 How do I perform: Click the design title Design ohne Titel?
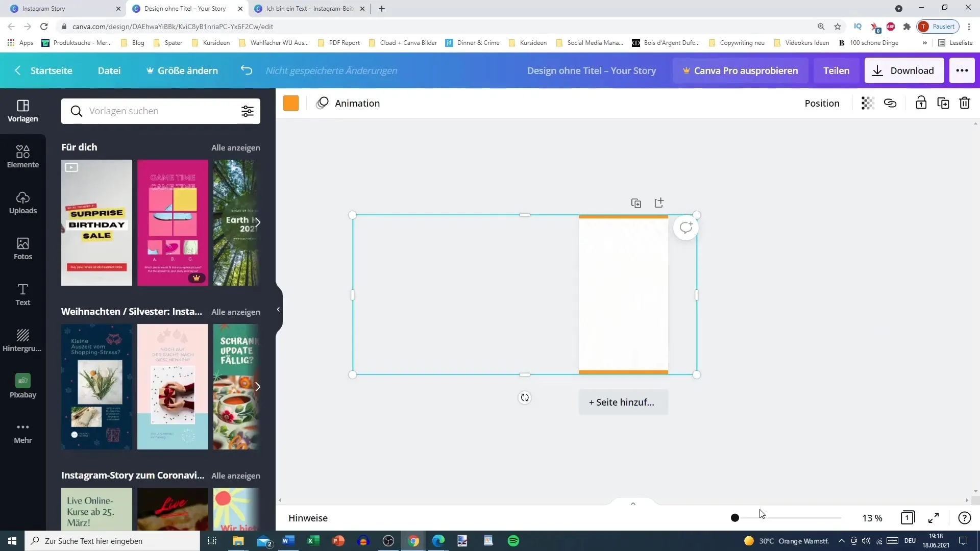click(592, 70)
